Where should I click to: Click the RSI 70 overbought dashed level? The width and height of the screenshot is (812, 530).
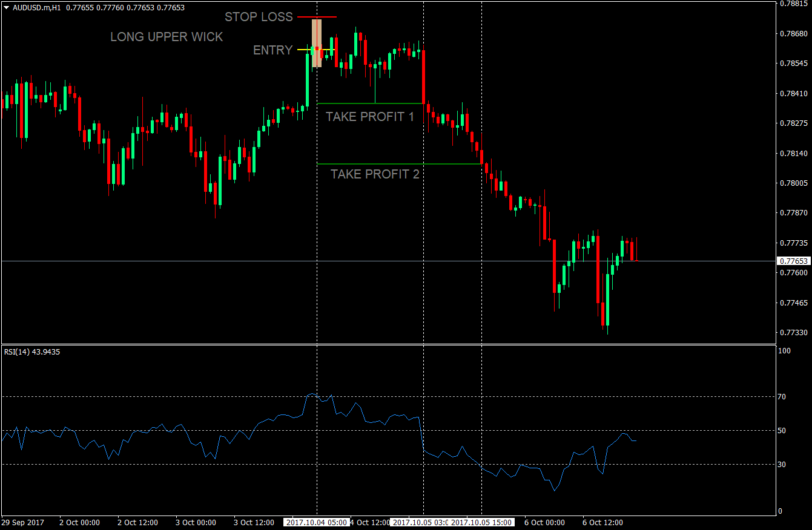tap(182, 396)
